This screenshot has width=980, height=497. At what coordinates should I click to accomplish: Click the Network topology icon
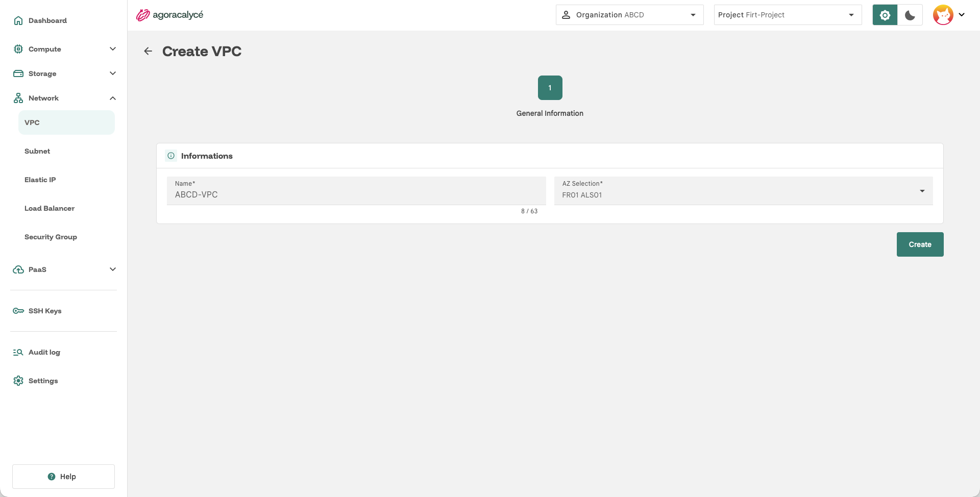[18, 98]
